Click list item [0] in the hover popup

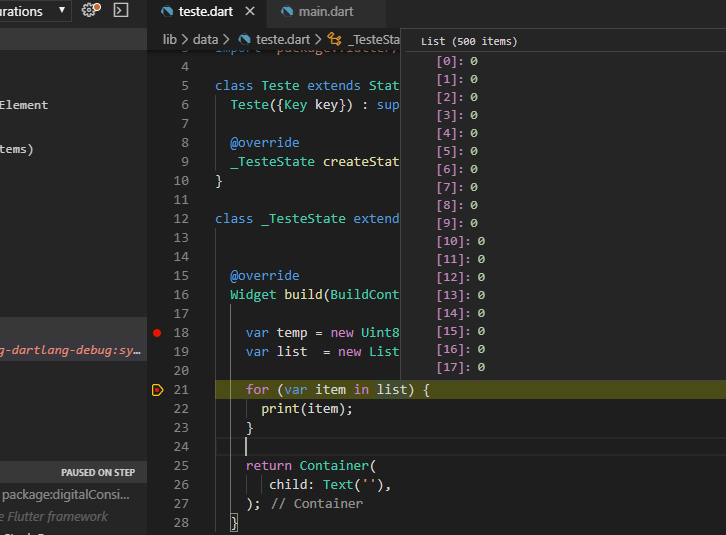[457, 61]
